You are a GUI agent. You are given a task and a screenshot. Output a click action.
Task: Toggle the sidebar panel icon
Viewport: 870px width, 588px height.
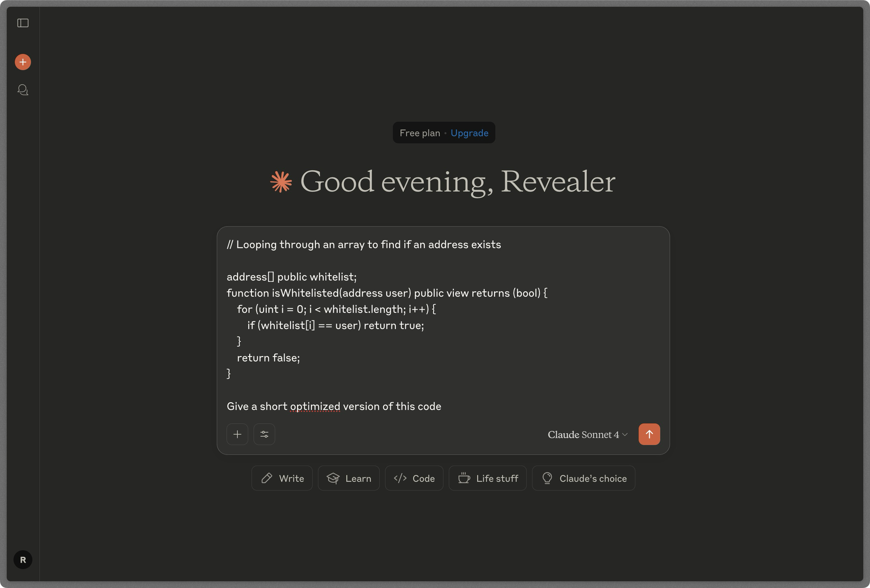[23, 23]
